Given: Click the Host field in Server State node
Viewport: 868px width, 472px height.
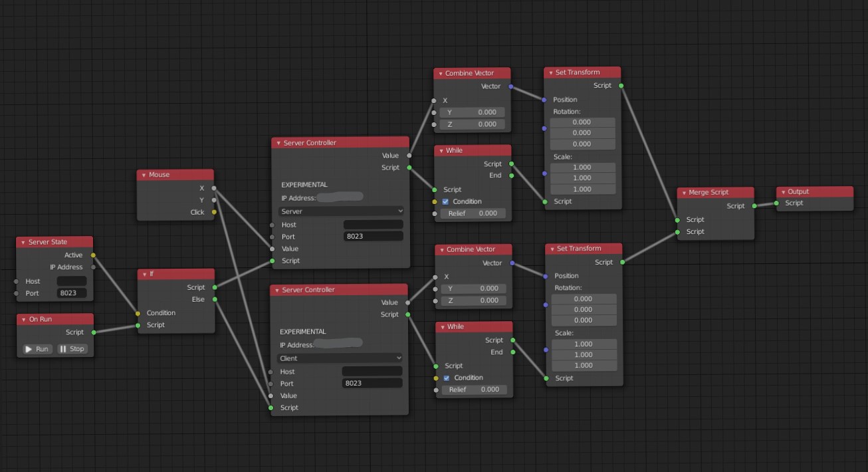Looking at the screenshot, I should (72, 281).
